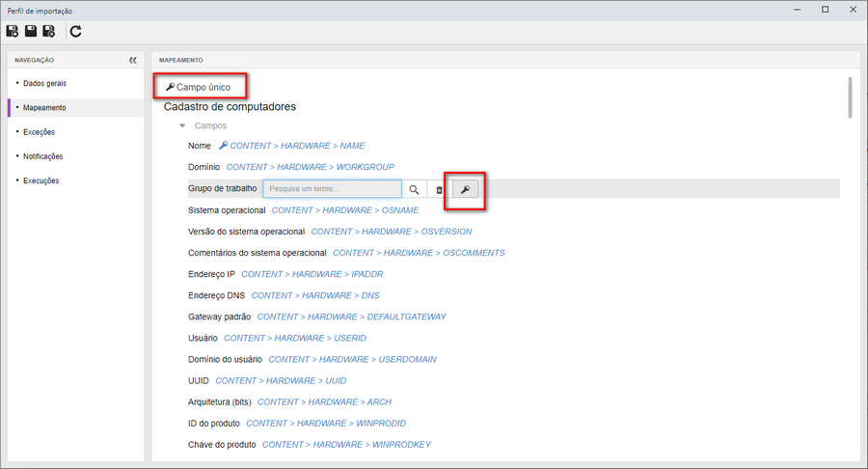
Task: Open the WINPRODKEY mapping link
Action: (x=346, y=445)
